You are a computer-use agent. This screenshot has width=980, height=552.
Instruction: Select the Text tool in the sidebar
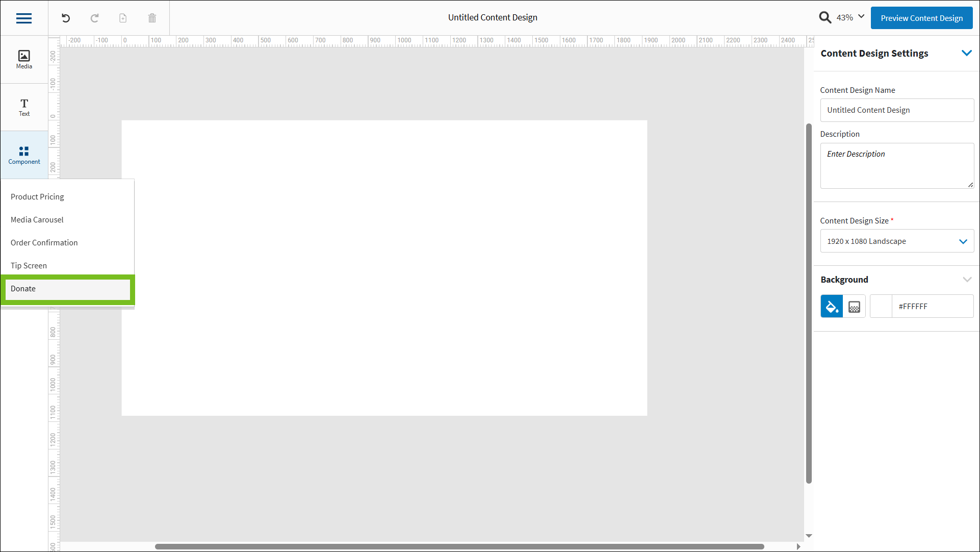24,107
